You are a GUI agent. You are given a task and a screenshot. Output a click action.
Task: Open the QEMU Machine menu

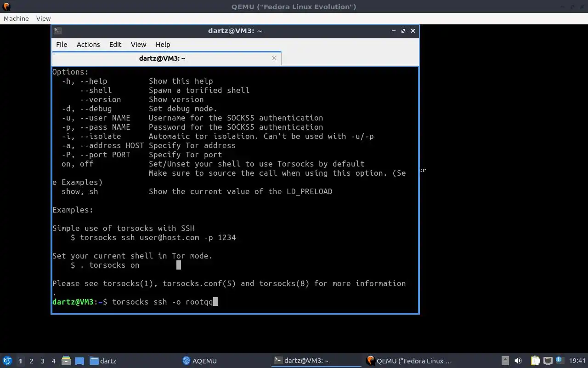point(16,18)
